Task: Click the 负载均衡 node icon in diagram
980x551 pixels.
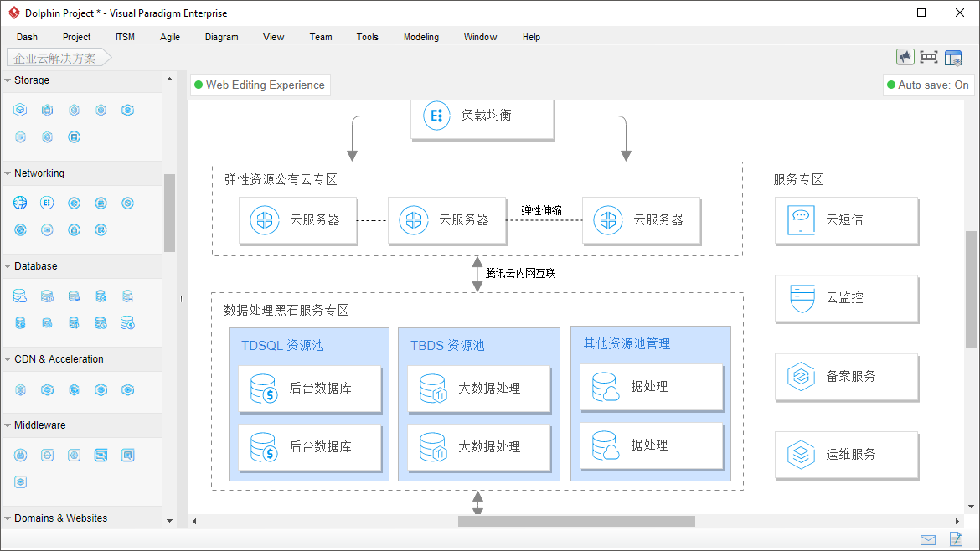Action: click(436, 116)
